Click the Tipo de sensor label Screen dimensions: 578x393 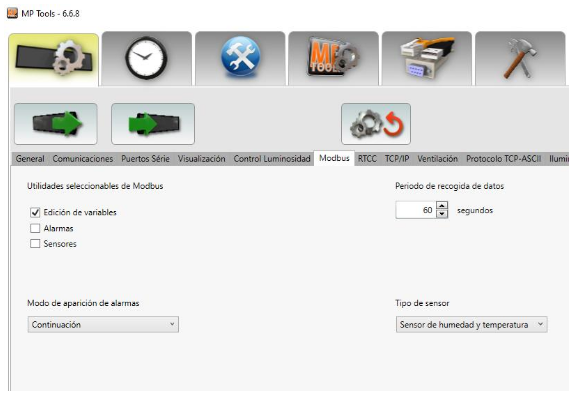(422, 303)
